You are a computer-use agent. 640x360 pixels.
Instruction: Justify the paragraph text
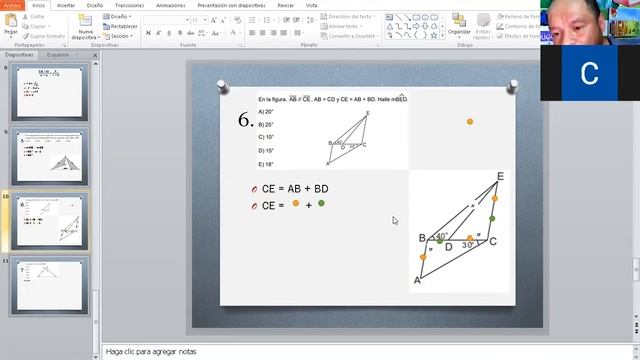283,33
